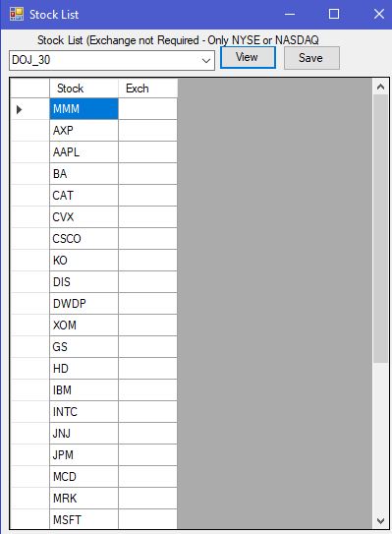The width and height of the screenshot is (392, 534).
Task: Click the Save button
Action: 311,58
